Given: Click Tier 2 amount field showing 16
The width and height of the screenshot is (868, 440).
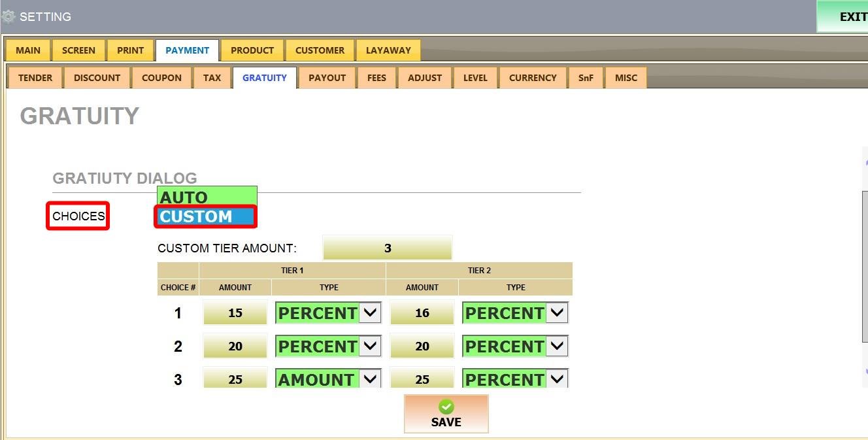Looking at the screenshot, I should pos(422,313).
